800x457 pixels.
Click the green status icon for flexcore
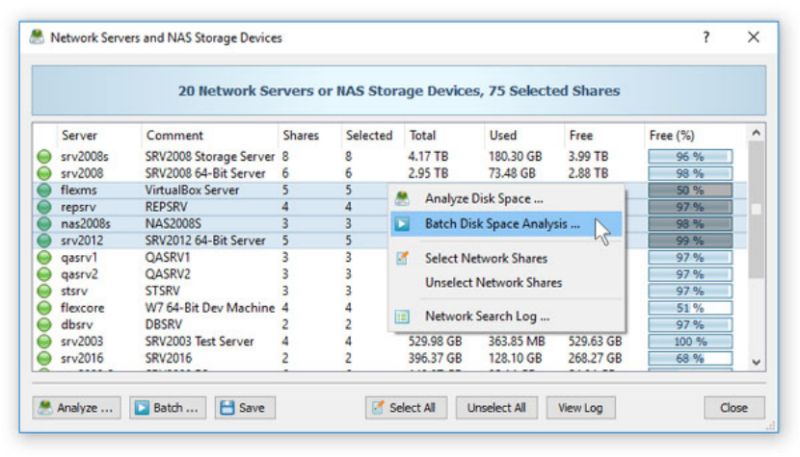pyautogui.click(x=44, y=308)
